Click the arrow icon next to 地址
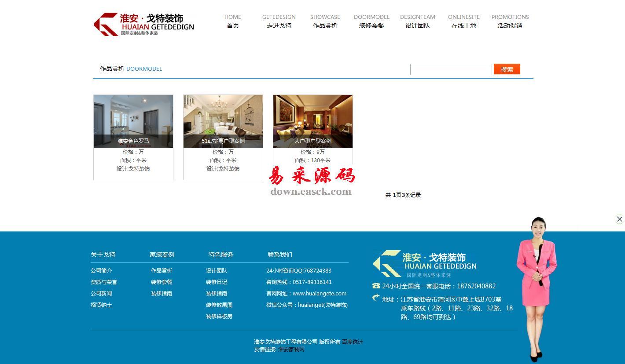 376,298
